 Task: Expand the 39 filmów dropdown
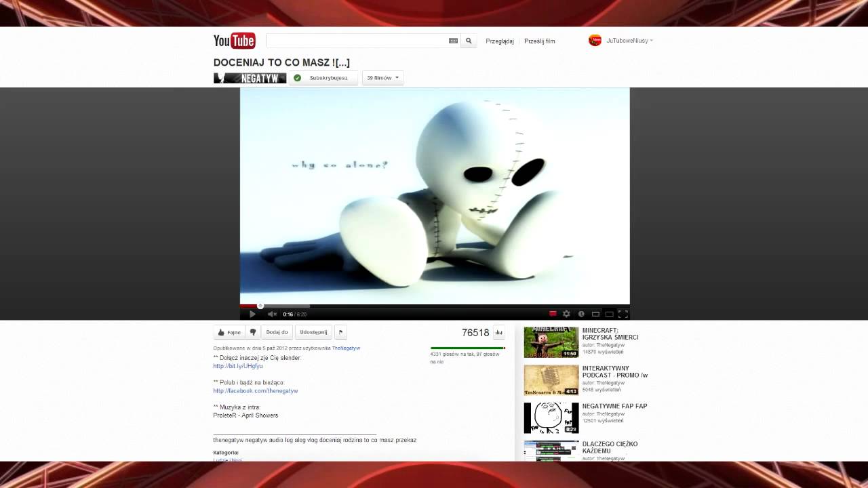click(x=383, y=78)
